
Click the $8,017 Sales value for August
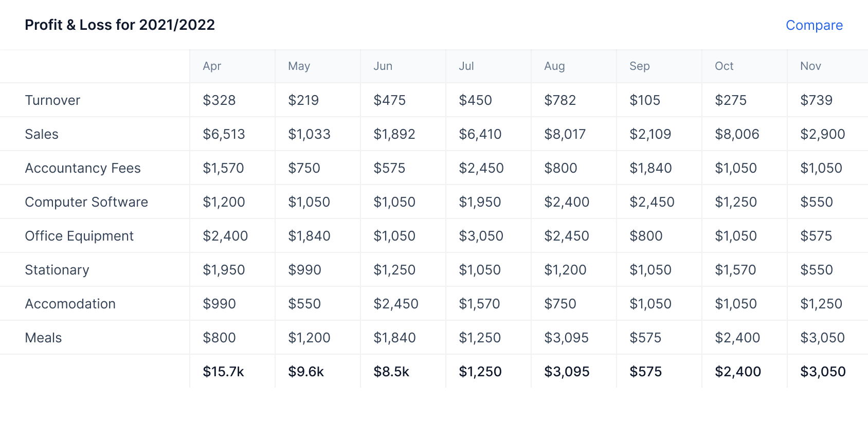pos(565,134)
